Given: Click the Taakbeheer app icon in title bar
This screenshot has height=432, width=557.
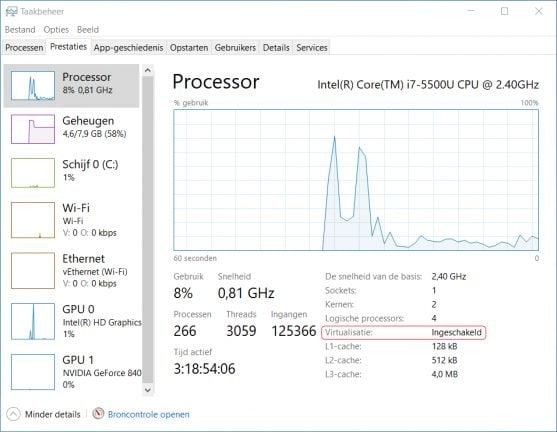Looking at the screenshot, I should point(11,11).
